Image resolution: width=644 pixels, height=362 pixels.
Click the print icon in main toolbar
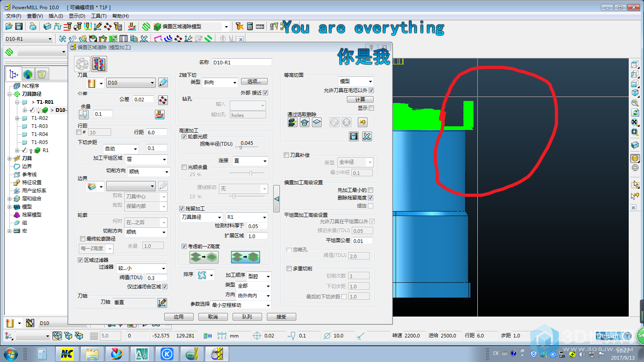[33, 27]
